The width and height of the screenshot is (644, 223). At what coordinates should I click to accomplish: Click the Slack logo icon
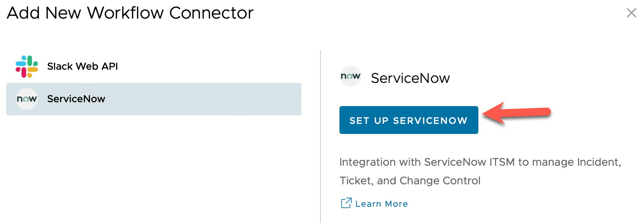click(27, 67)
